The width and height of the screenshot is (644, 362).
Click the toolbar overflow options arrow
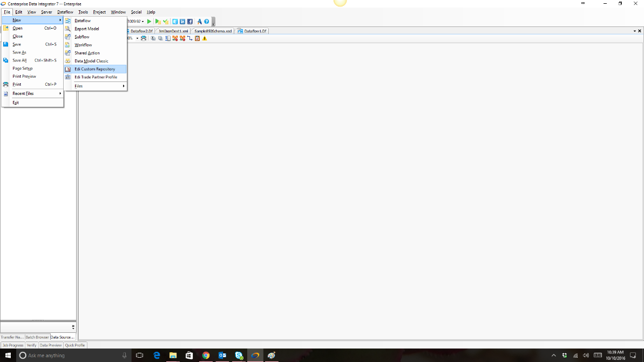point(213,23)
